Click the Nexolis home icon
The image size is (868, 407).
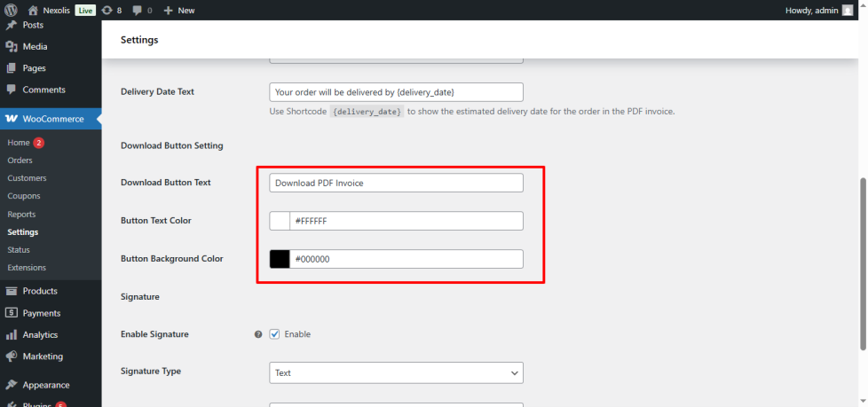[34, 10]
